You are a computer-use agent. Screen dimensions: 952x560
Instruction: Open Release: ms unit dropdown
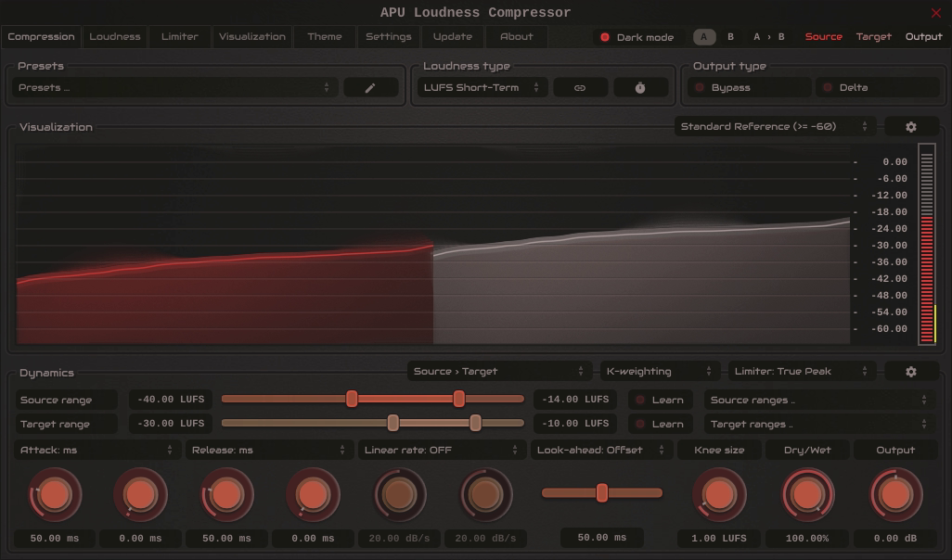(x=269, y=451)
